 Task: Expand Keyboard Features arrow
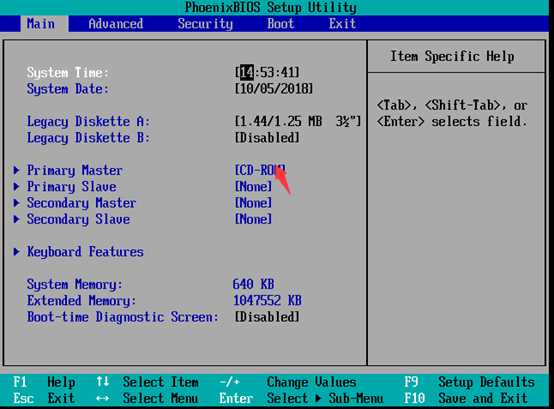pos(16,251)
